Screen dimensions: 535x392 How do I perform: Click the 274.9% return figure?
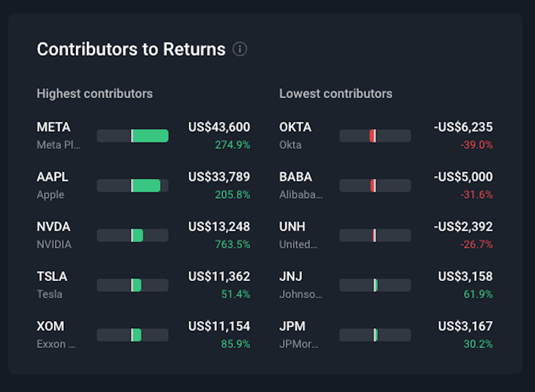click(x=232, y=145)
